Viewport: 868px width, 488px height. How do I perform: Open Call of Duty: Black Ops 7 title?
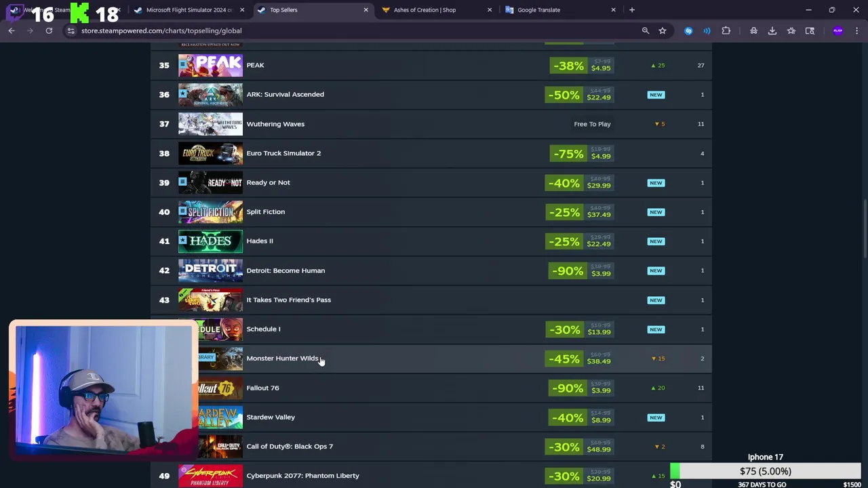[x=290, y=446]
